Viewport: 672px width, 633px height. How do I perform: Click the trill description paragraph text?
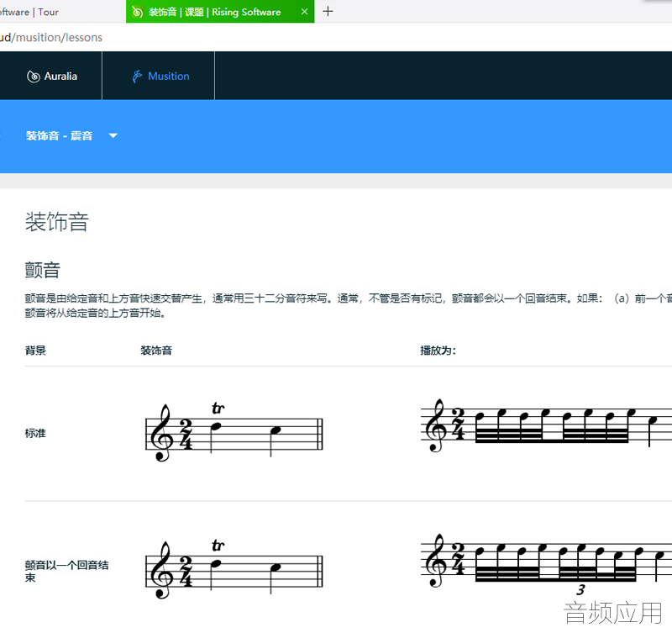pos(349,305)
